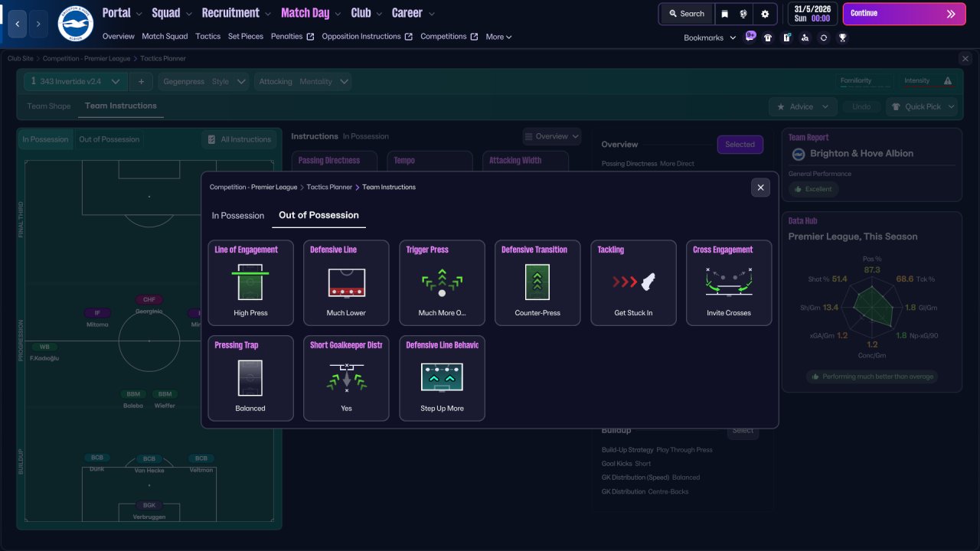This screenshot has height=551, width=980.
Task: Click the circular arrows shortcut icon
Action: (824, 37)
